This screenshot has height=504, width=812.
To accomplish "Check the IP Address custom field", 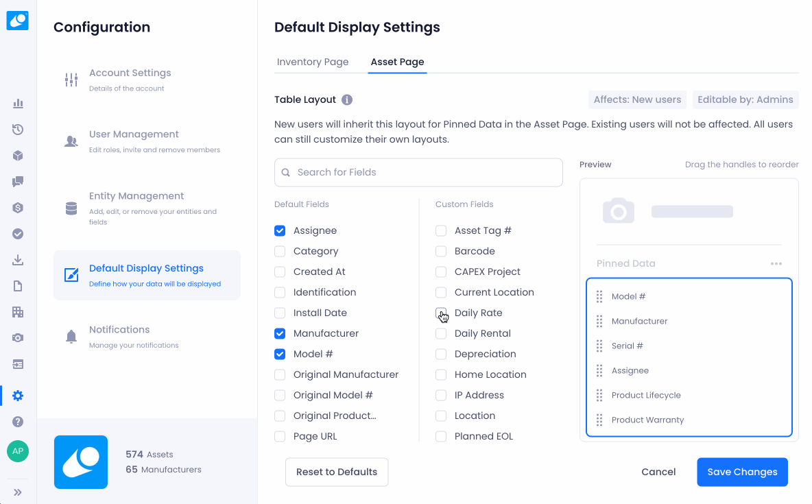I will click(x=441, y=395).
